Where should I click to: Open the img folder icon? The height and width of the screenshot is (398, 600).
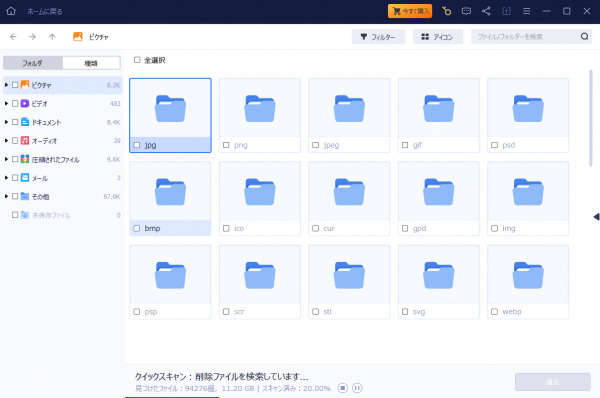528,192
